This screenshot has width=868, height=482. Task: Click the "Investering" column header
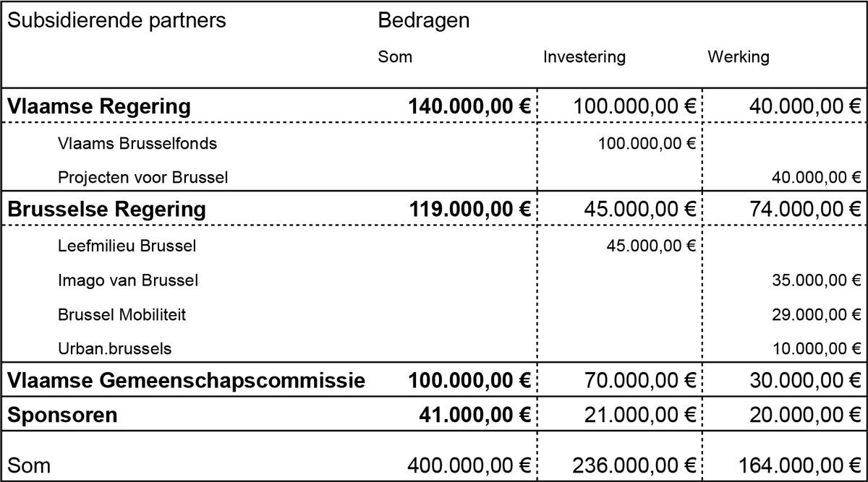point(584,56)
